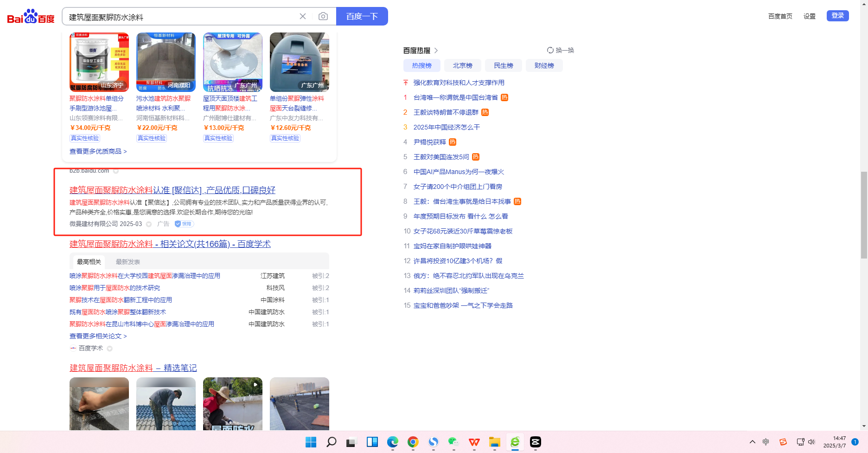Open image search via the camera icon
868x453 pixels.
click(x=323, y=17)
